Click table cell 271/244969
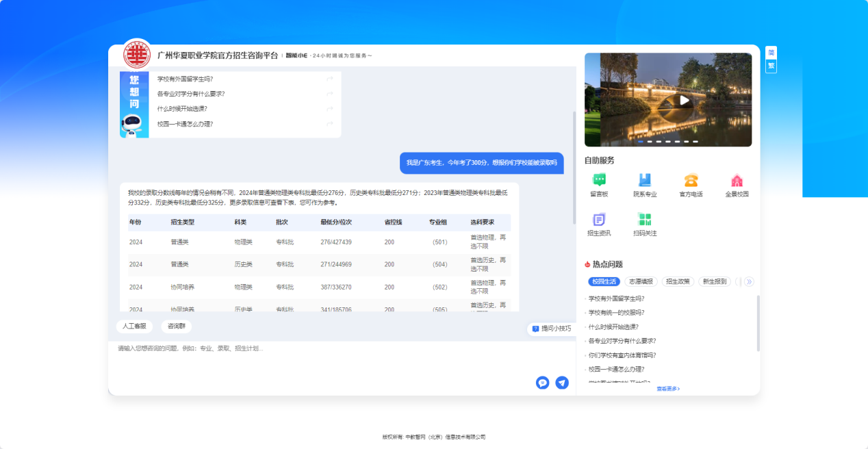The image size is (868, 449). pyautogui.click(x=335, y=264)
